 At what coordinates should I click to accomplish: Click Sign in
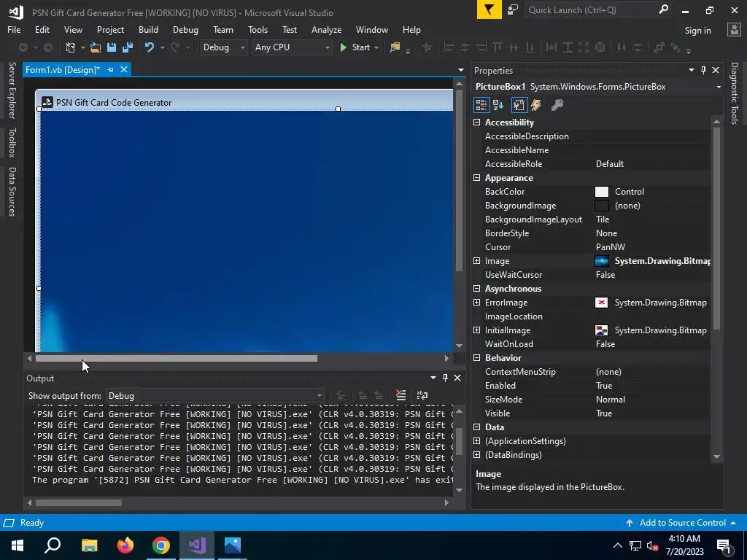click(697, 31)
